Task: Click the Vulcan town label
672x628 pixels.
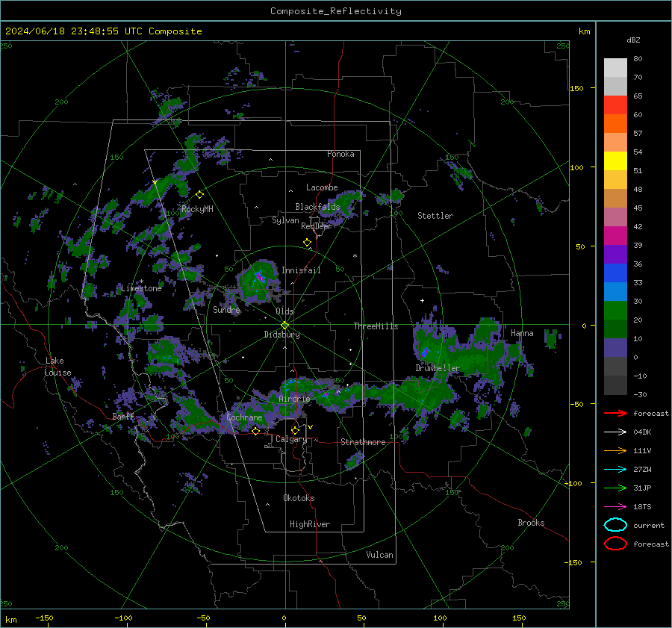Action: (379, 555)
